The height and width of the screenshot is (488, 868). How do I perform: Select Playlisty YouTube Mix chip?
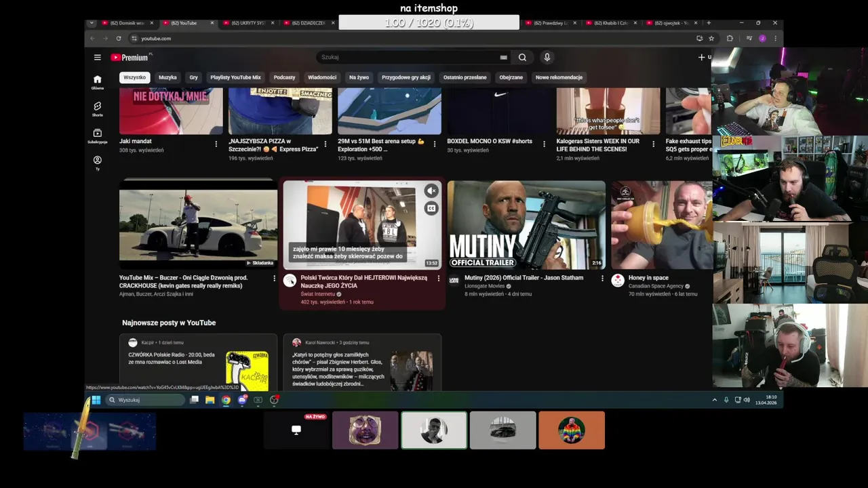235,77
